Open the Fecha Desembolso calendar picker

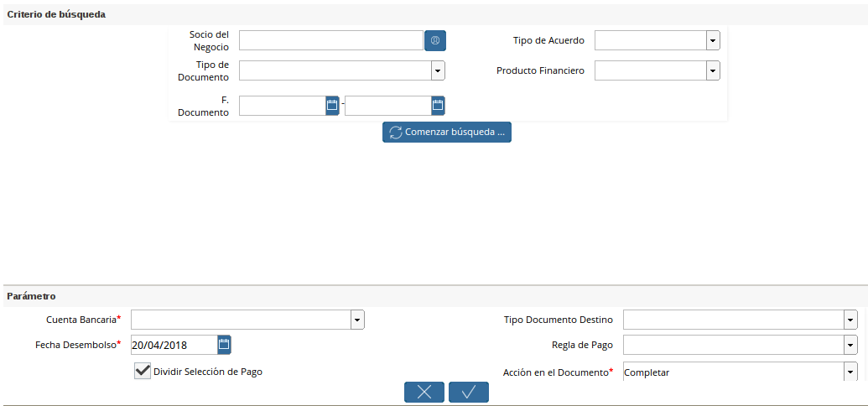[224, 344]
